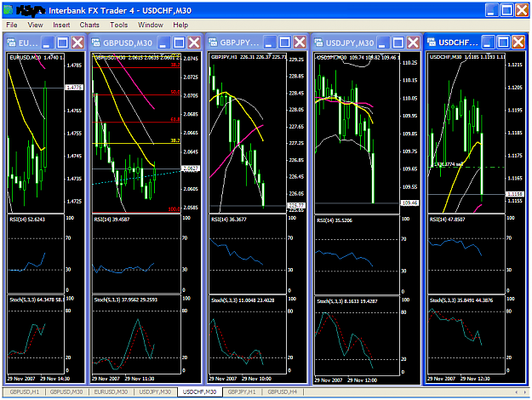Switch to the GBPJPY,H1 chart tab
Viewport: 532px width, 400px height.
point(242,391)
